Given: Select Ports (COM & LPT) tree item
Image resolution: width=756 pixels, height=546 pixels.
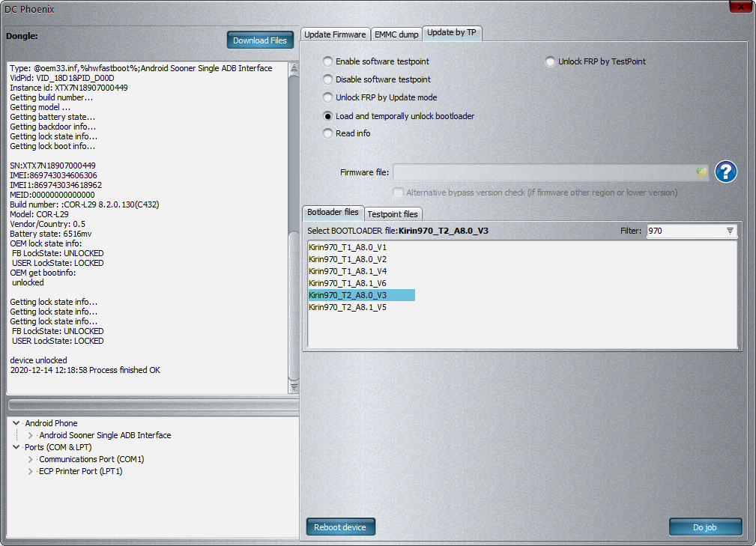Looking at the screenshot, I should click(58, 447).
